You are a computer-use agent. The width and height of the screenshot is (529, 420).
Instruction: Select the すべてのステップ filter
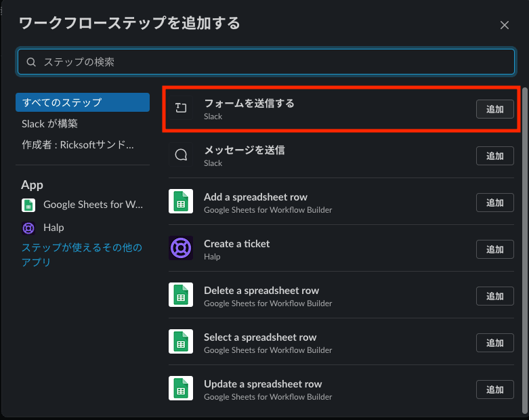click(83, 102)
